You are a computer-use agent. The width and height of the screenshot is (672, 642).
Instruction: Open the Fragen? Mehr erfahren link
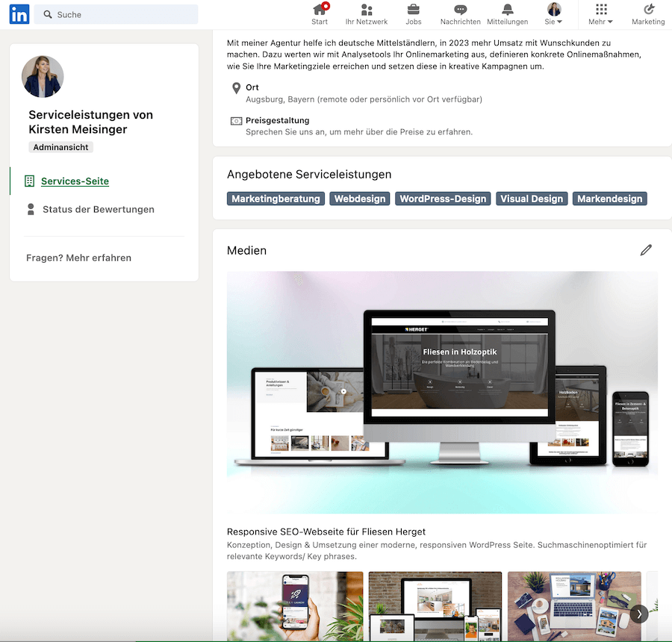(x=78, y=258)
